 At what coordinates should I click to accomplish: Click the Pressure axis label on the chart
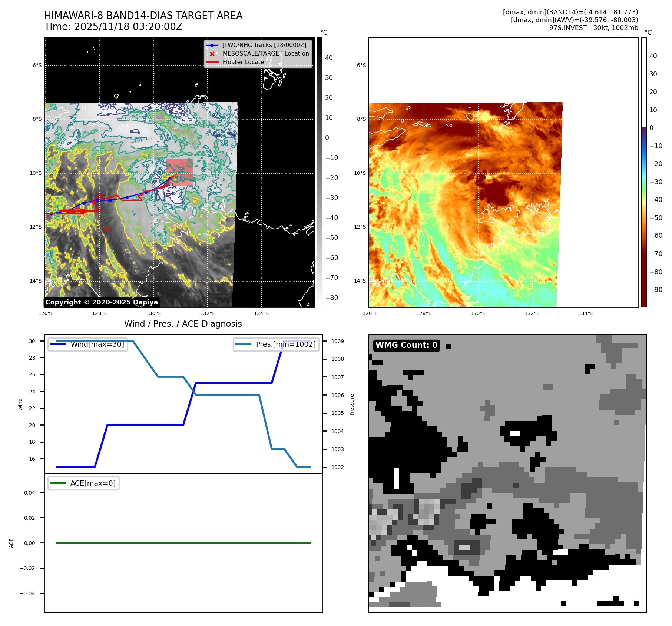tap(352, 404)
